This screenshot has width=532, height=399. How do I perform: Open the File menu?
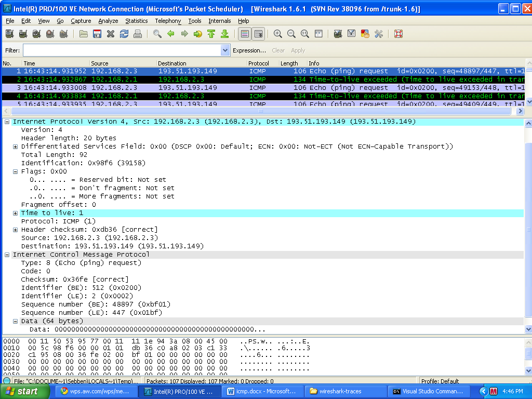click(x=10, y=21)
